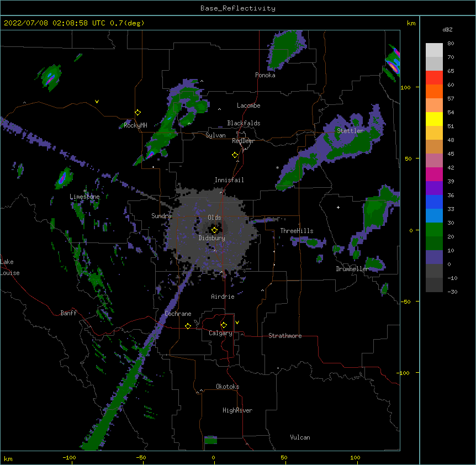Viewport: 476px width, 465px height.
Task: Pick the magenta 39–42 dBZ swatch
Action: pyautogui.click(x=434, y=174)
